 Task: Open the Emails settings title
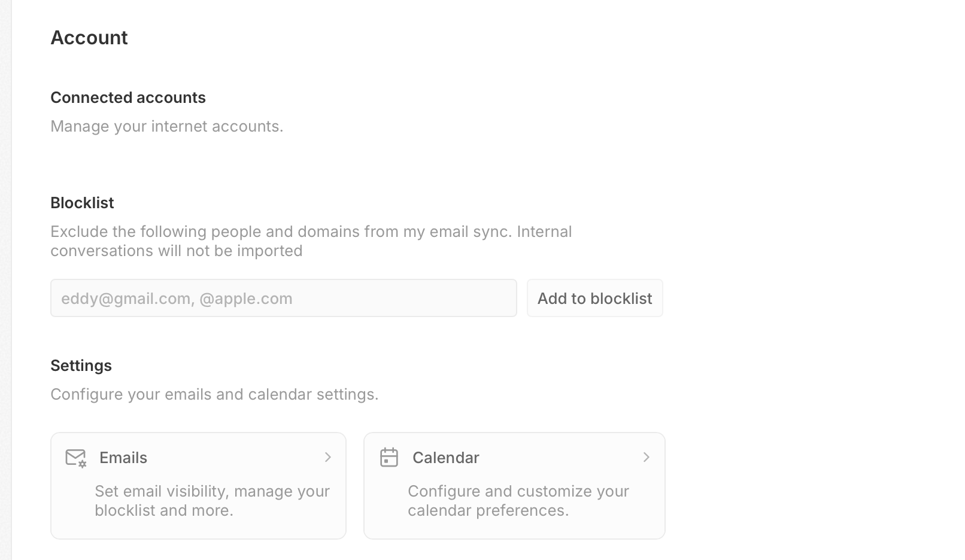click(123, 458)
